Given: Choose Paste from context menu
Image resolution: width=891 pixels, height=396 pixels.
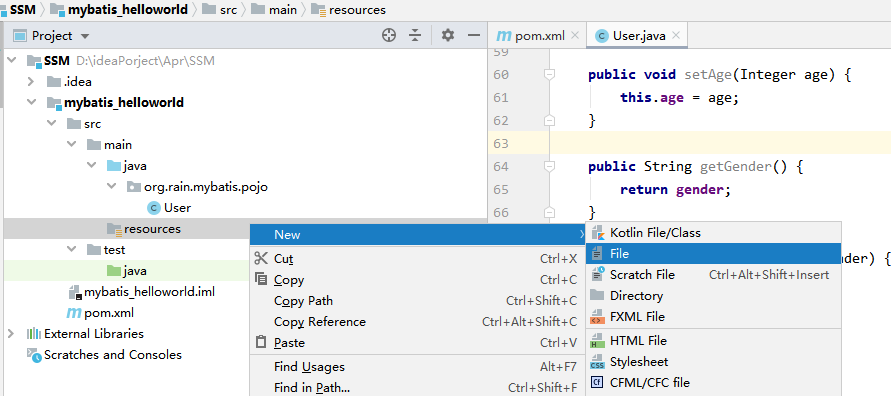Looking at the screenshot, I should [418, 343].
